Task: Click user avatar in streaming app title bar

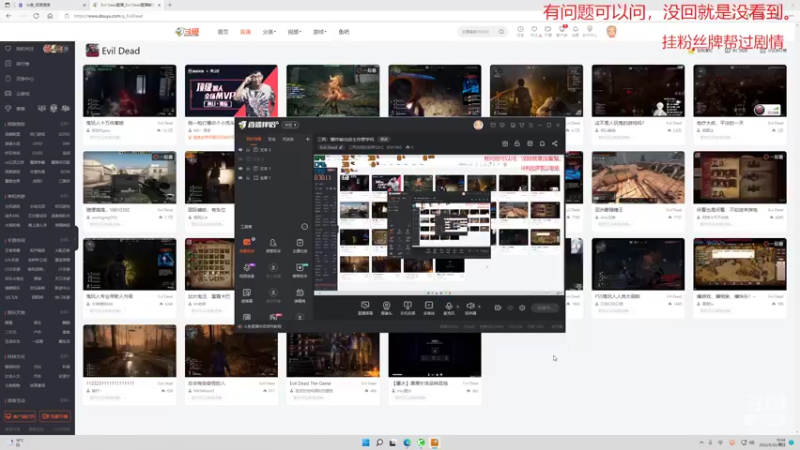Action: (x=478, y=125)
